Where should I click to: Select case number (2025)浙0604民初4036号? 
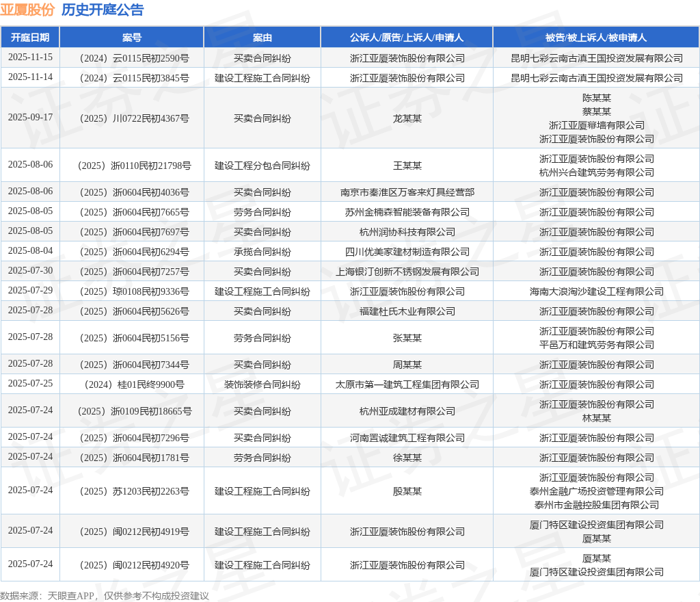[x=132, y=192]
